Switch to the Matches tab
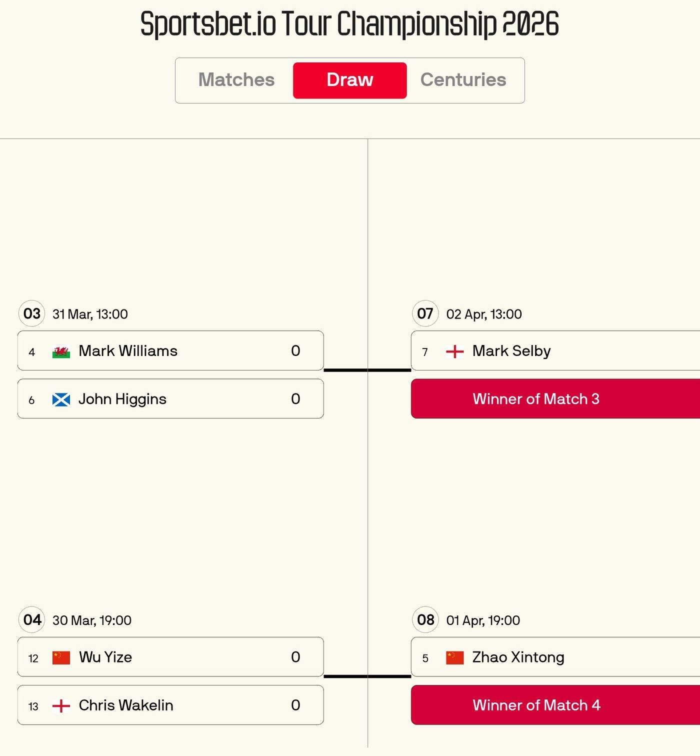Image resolution: width=700 pixels, height=756 pixels. point(236,80)
